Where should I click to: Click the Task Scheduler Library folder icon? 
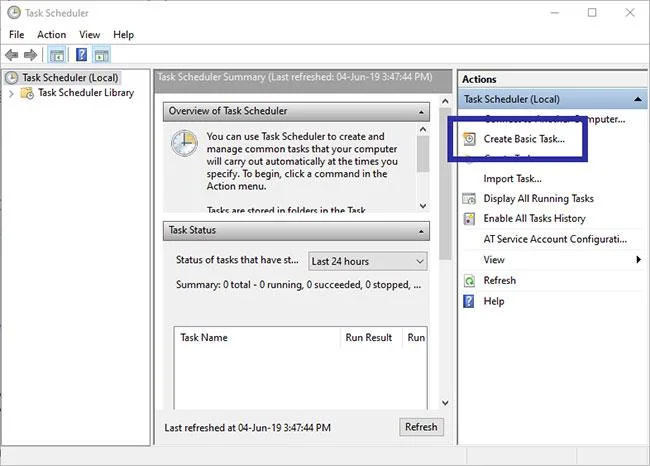[27, 93]
